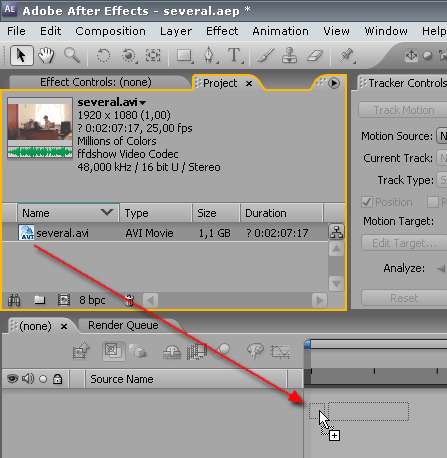Screen dimensions: 447x458
Task: Switch to Effect Controls tab
Action: [96, 82]
